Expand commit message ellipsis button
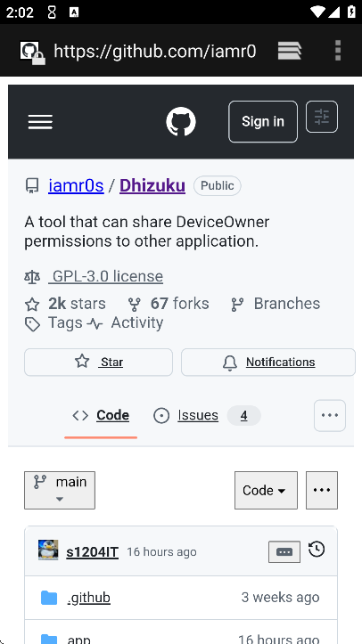Image resolution: width=362 pixels, height=644 pixels. coord(284,551)
